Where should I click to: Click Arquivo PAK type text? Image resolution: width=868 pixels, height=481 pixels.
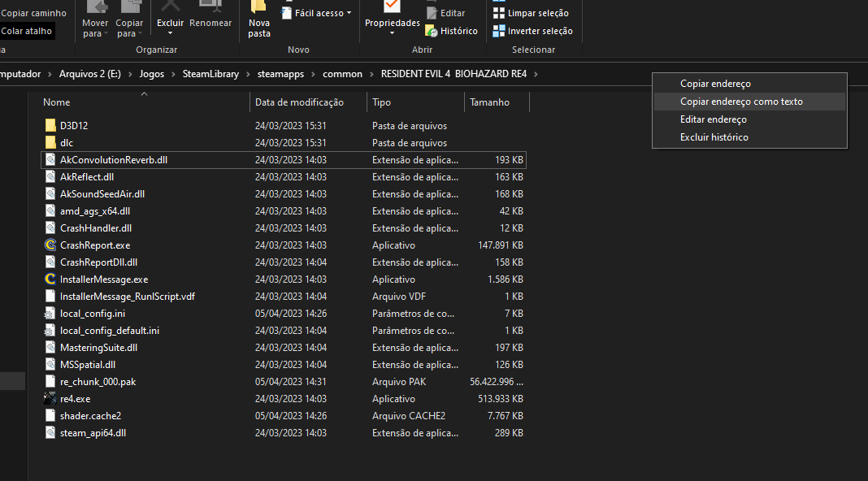click(399, 381)
